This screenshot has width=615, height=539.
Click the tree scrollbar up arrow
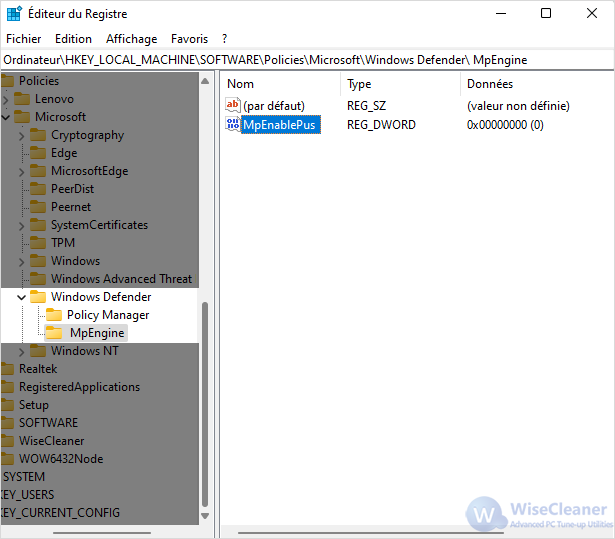point(205,81)
